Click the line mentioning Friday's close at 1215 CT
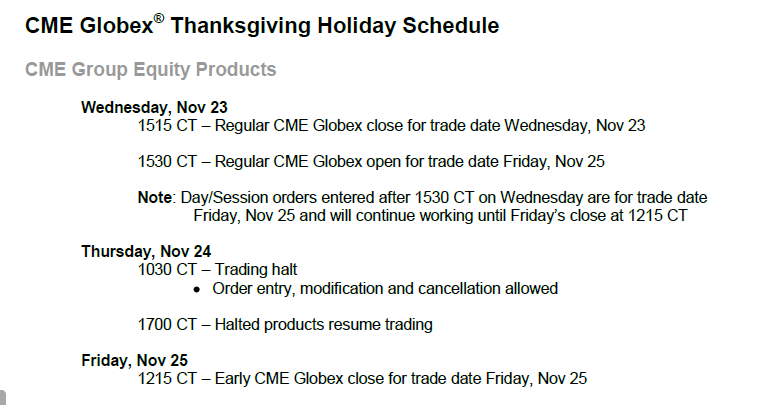 pyautogui.click(x=440, y=216)
